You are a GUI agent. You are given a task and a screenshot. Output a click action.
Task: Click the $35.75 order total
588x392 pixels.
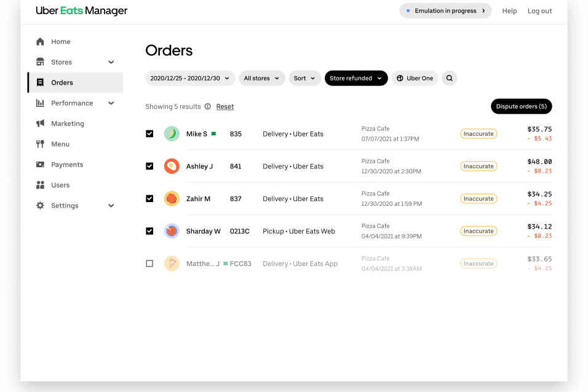539,129
